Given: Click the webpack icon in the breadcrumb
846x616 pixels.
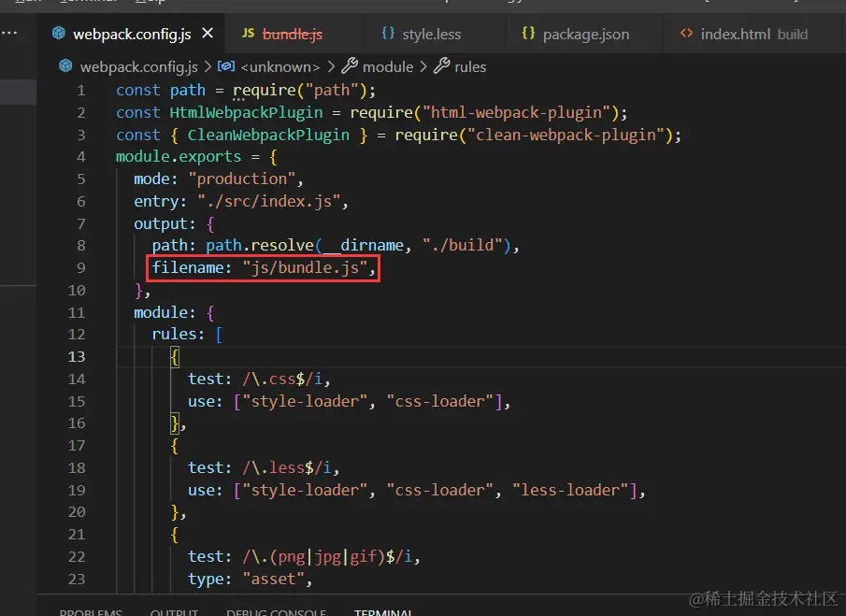Looking at the screenshot, I should [x=65, y=65].
